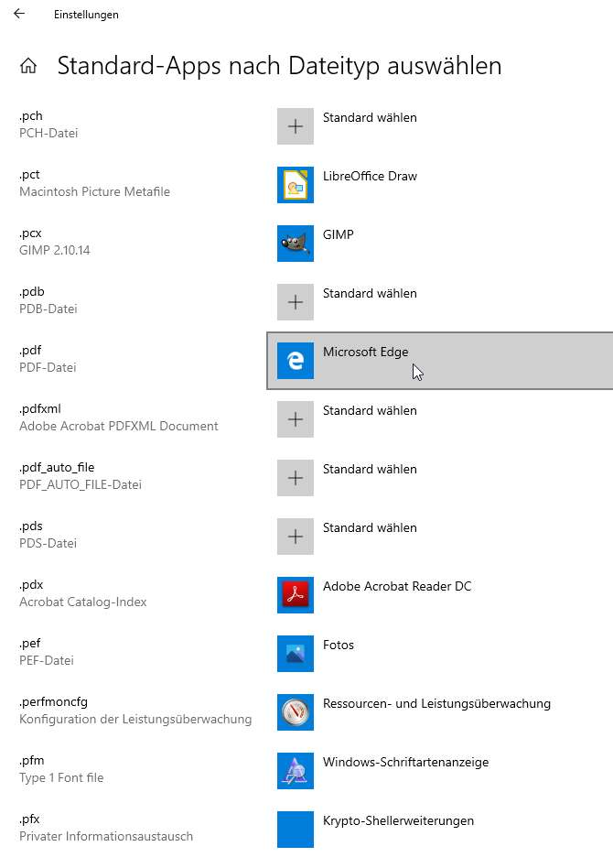Click the '.pdfxml' extension text
613x868 pixels.
40,409
